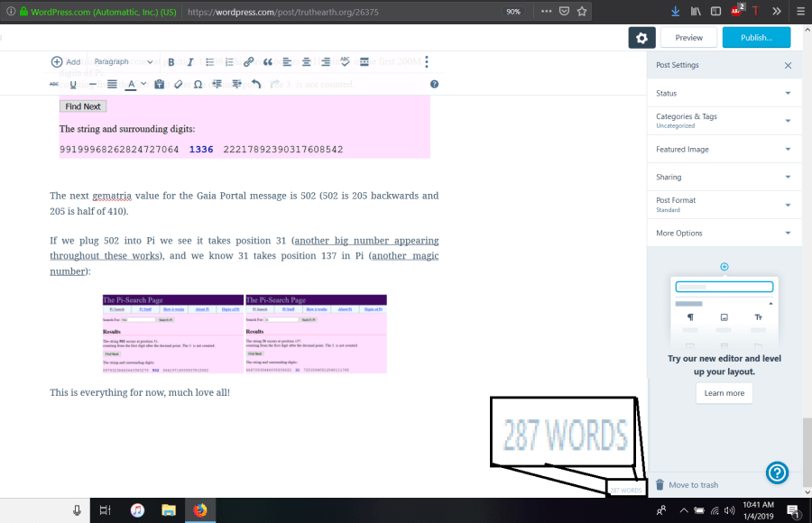Click the Publish button

click(756, 37)
